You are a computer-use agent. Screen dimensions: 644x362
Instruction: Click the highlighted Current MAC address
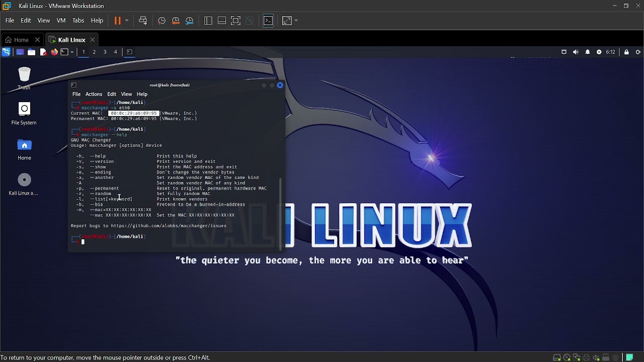pos(133,113)
